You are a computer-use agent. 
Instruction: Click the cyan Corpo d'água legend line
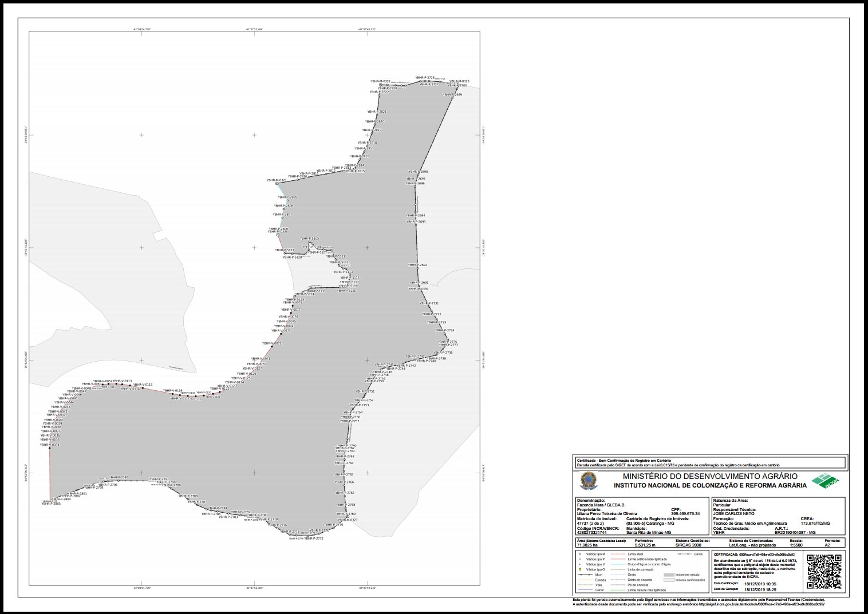pyautogui.click(x=618, y=565)
